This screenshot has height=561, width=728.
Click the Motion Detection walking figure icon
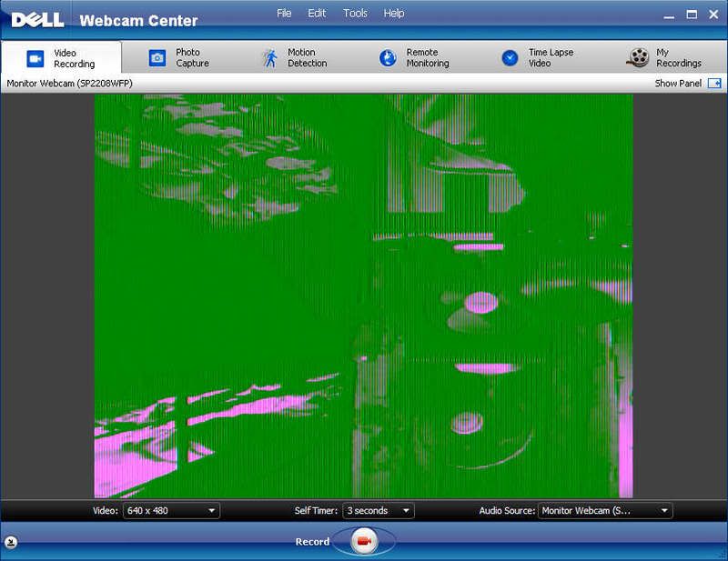coord(269,58)
